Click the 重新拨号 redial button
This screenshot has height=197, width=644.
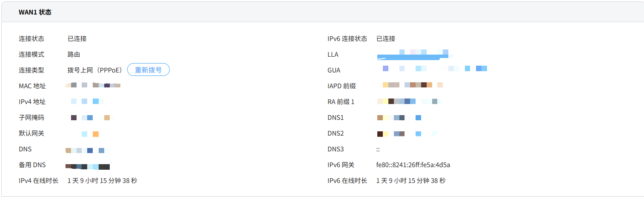click(x=148, y=70)
